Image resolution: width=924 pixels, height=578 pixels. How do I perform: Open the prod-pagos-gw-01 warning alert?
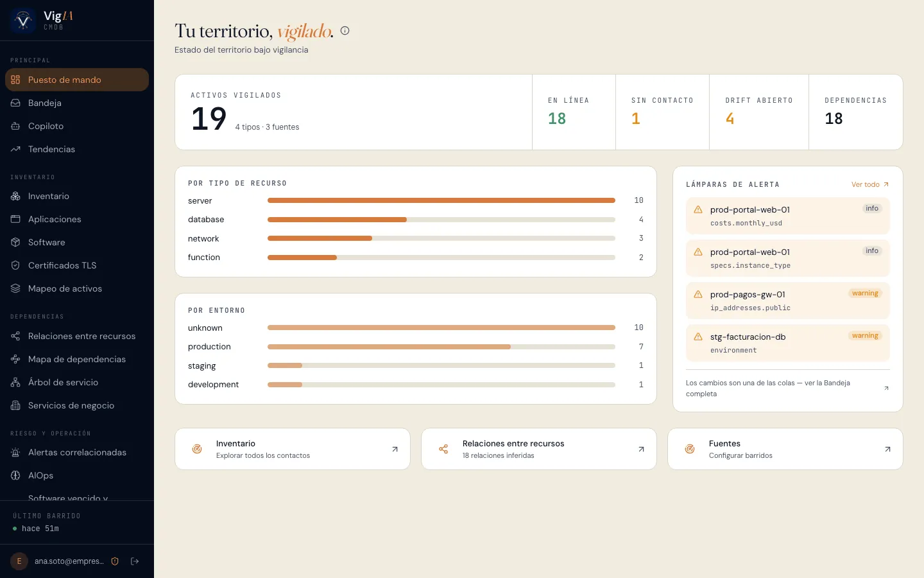tap(788, 301)
